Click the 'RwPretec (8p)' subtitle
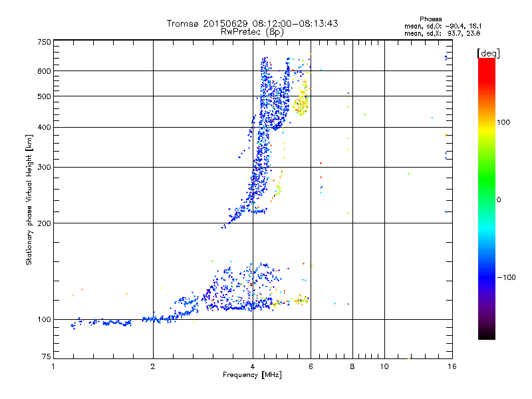 (x=252, y=32)
